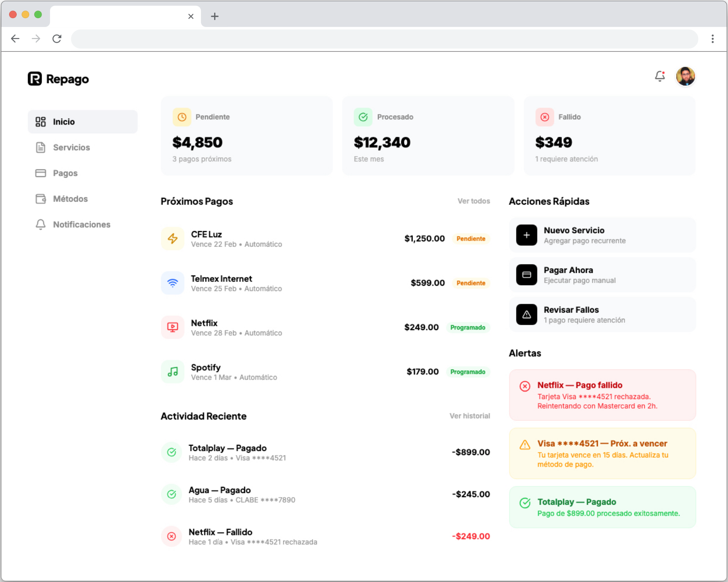Click Ver historial link
728x582 pixels.
(x=470, y=416)
